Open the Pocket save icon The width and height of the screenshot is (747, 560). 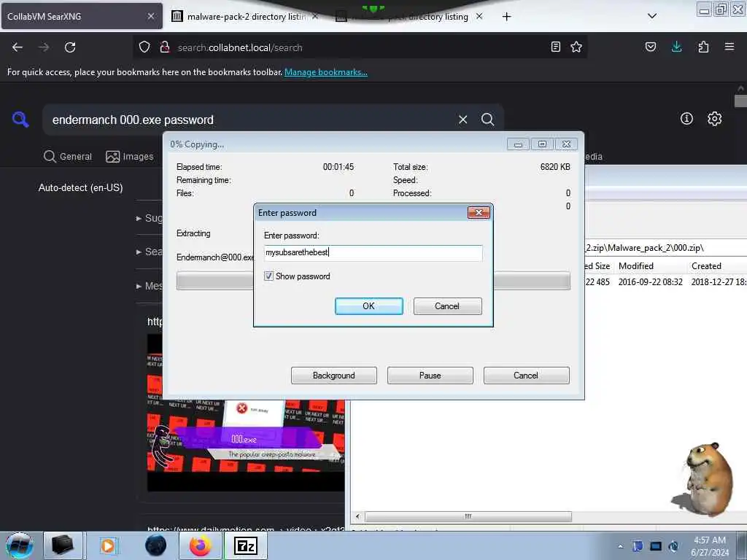(x=650, y=47)
